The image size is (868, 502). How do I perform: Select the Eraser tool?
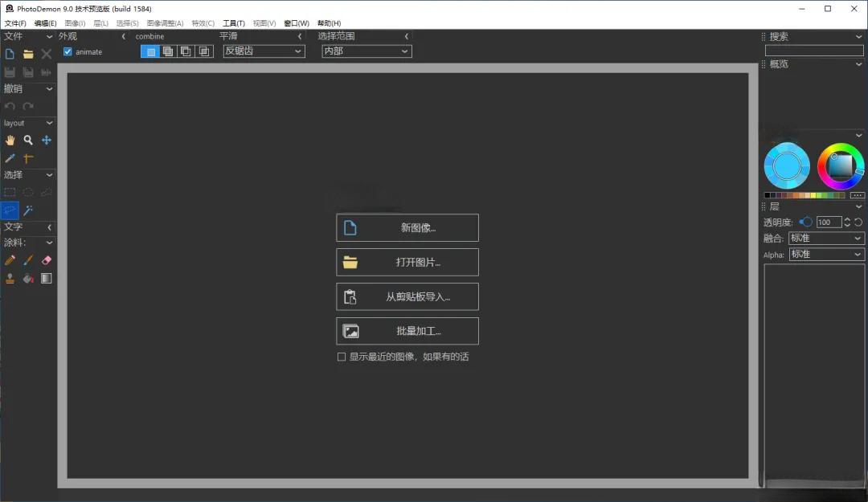click(x=47, y=260)
